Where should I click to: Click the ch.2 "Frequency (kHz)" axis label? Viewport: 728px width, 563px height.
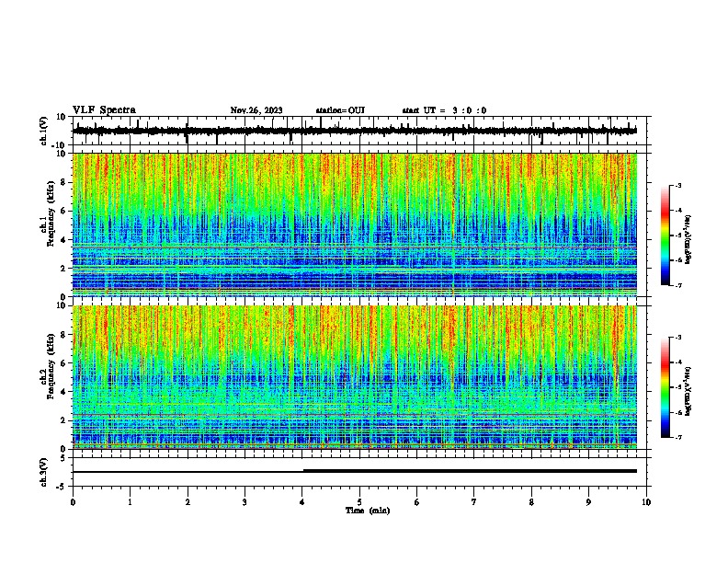(x=51, y=366)
